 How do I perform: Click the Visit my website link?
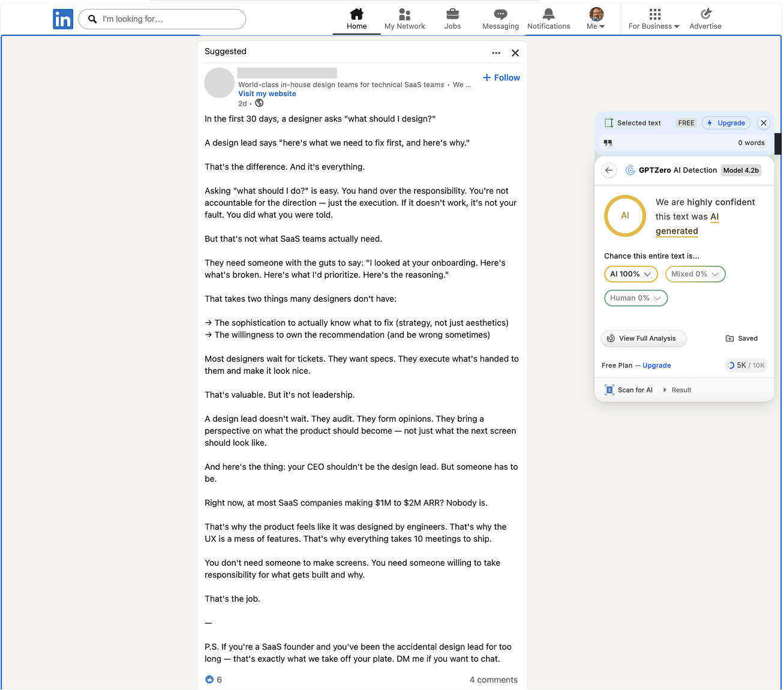[x=267, y=94]
